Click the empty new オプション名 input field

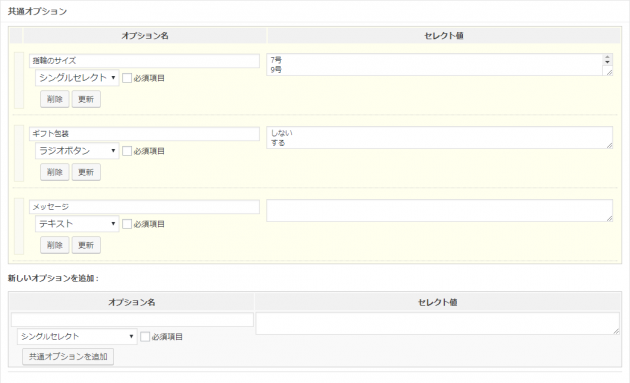coord(132,320)
